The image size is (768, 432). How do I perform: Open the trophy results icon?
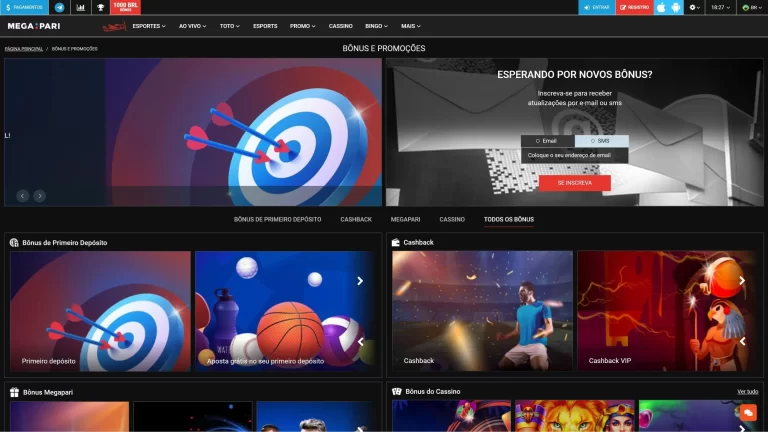100,7
